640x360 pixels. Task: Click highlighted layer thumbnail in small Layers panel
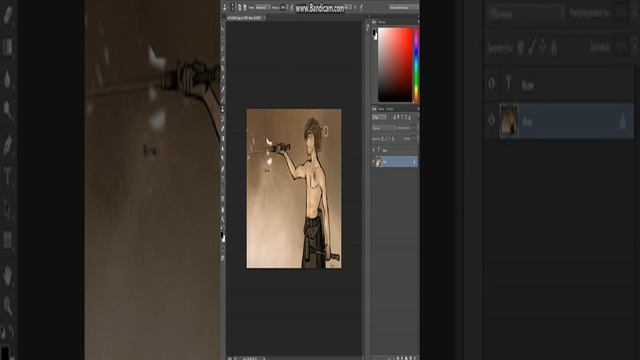click(379, 162)
